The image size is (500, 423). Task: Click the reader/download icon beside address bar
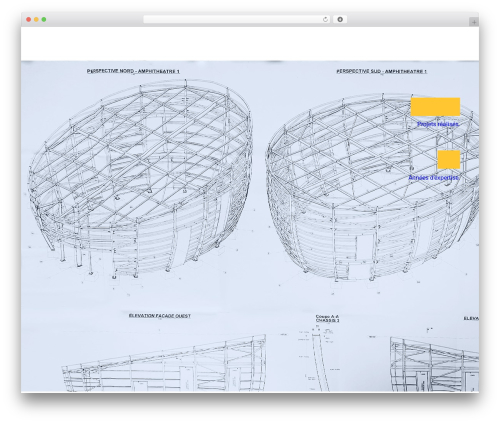(x=340, y=20)
